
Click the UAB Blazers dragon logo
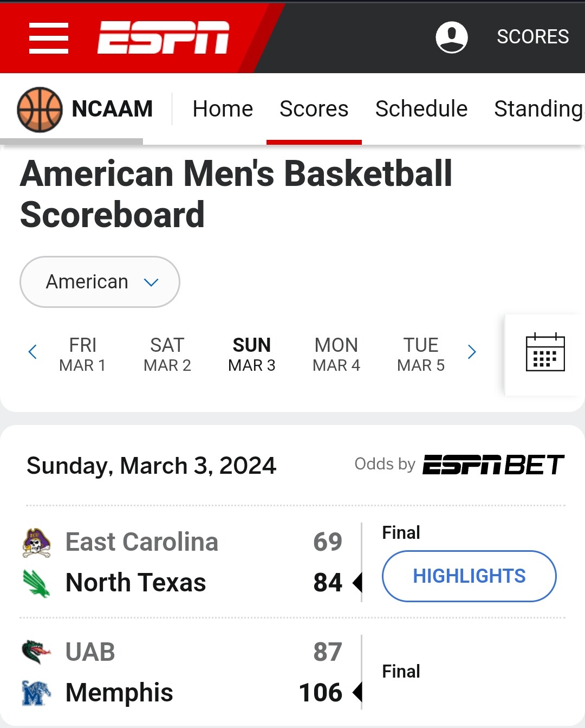click(x=36, y=652)
